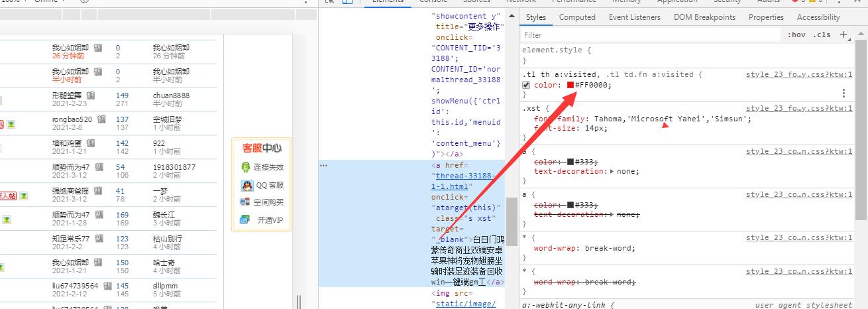Screen dimensions: 868x309
Task: Open author rongbao520 profile
Action: click(72, 119)
